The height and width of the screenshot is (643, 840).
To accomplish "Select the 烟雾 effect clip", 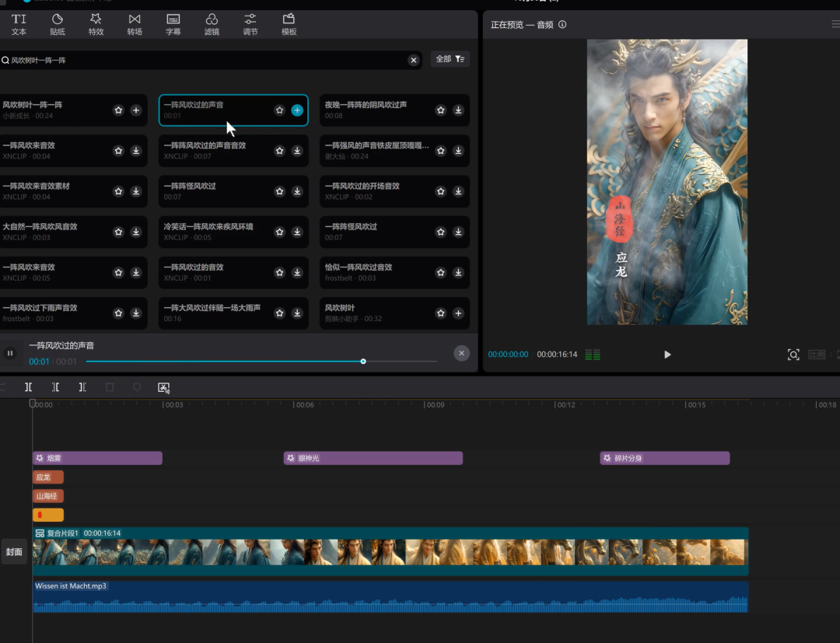I will pos(97,458).
